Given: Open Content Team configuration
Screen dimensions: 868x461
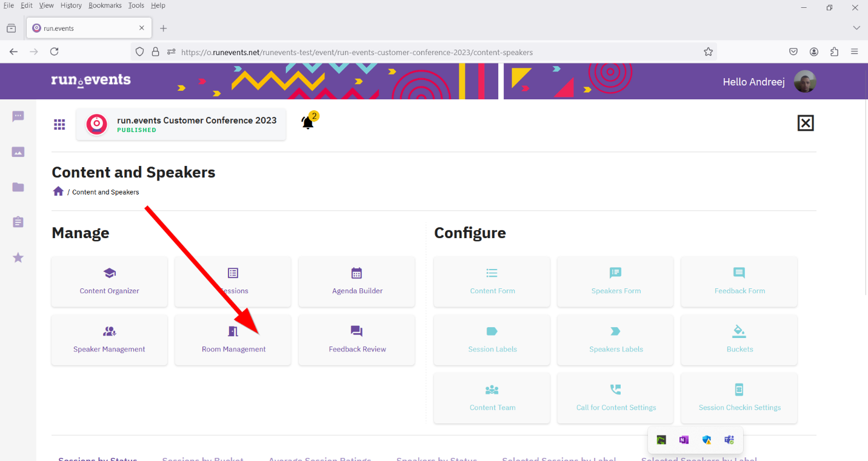Looking at the screenshot, I should [x=492, y=398].
